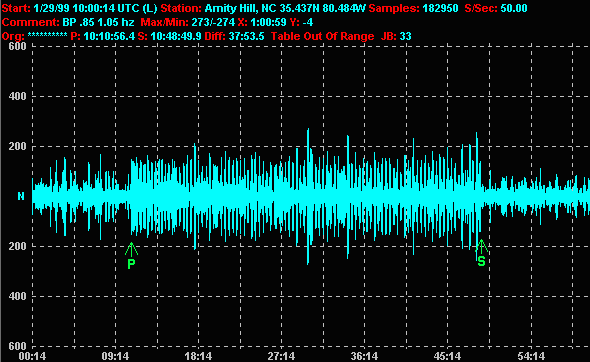
Task: Click the N channel label
Action: tap(21, 196)
